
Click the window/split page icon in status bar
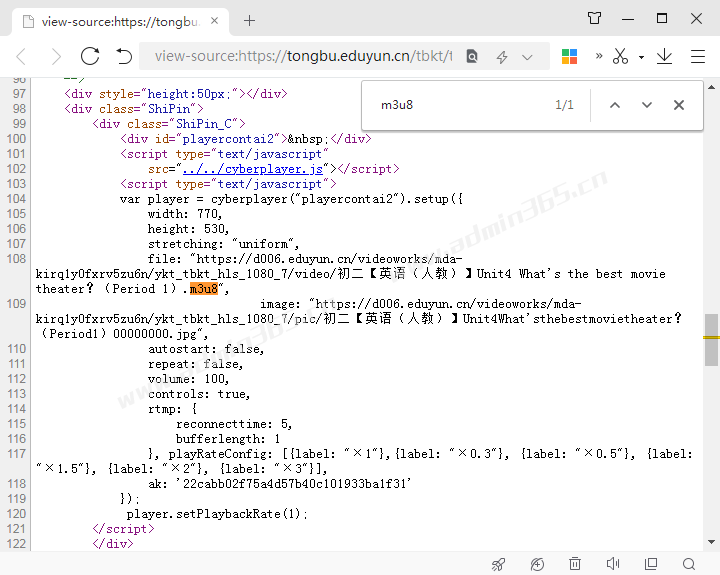coord(651,564)
